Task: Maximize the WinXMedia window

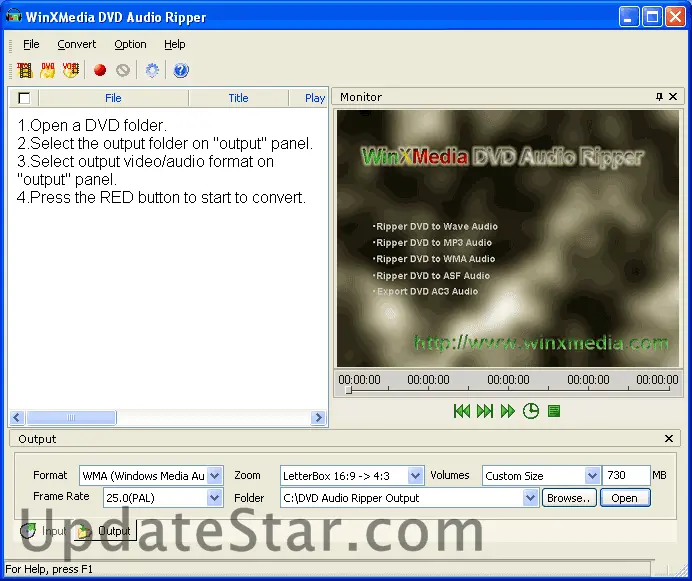Action: [652, 17]
